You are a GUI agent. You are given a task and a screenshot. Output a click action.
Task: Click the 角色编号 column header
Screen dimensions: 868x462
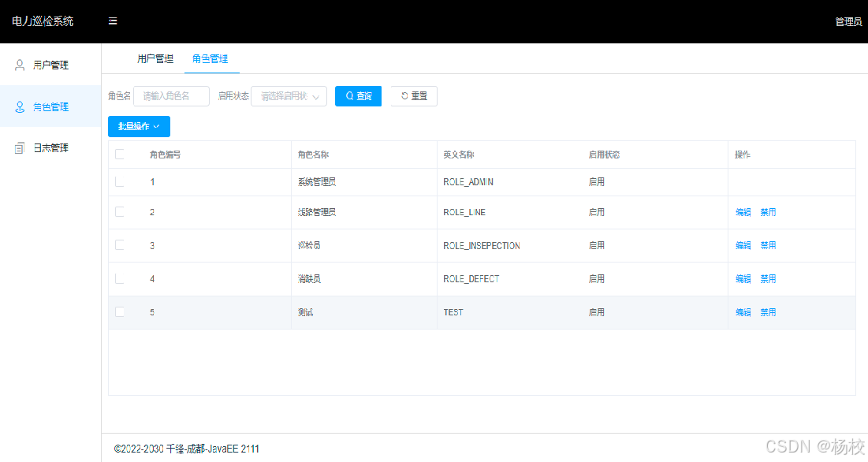tap(165, 155)
